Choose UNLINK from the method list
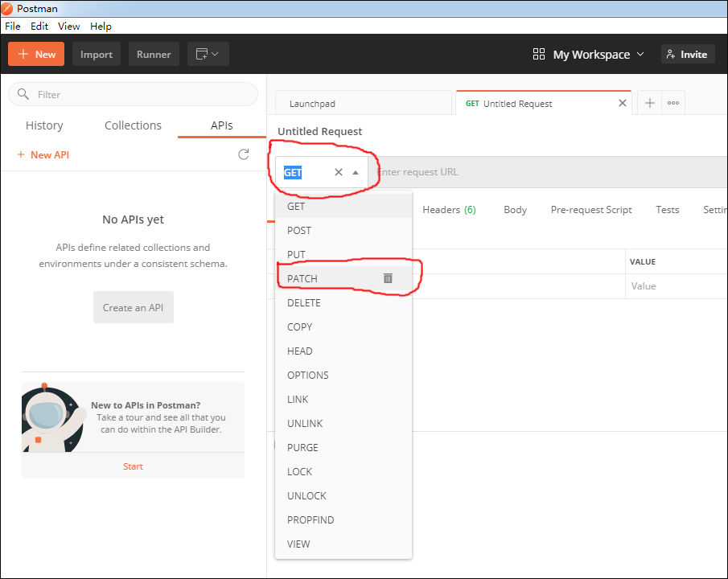 point(343,424)
